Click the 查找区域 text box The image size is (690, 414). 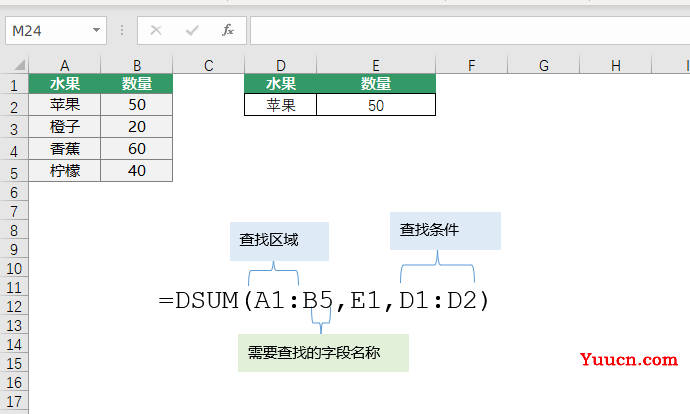tap(279, 241)
